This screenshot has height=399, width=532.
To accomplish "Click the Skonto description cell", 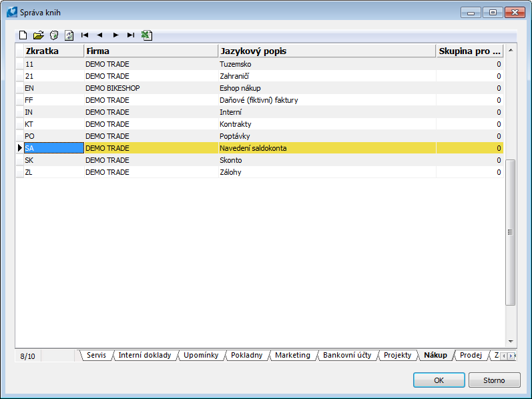I will tap(327, 160).
